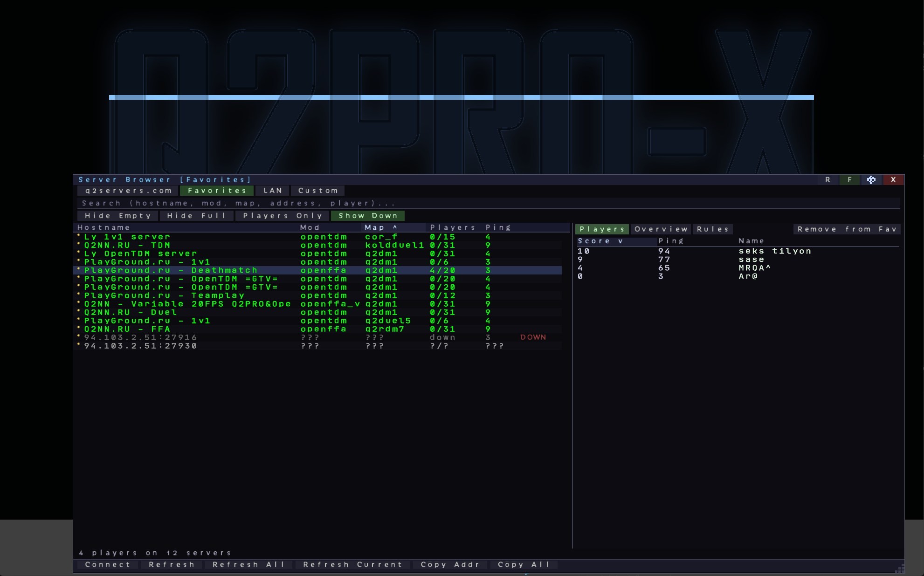Image resolution: width=924 pixels, height=576 pixels.
Task: Focus the server search field
Action: point(489,203)
